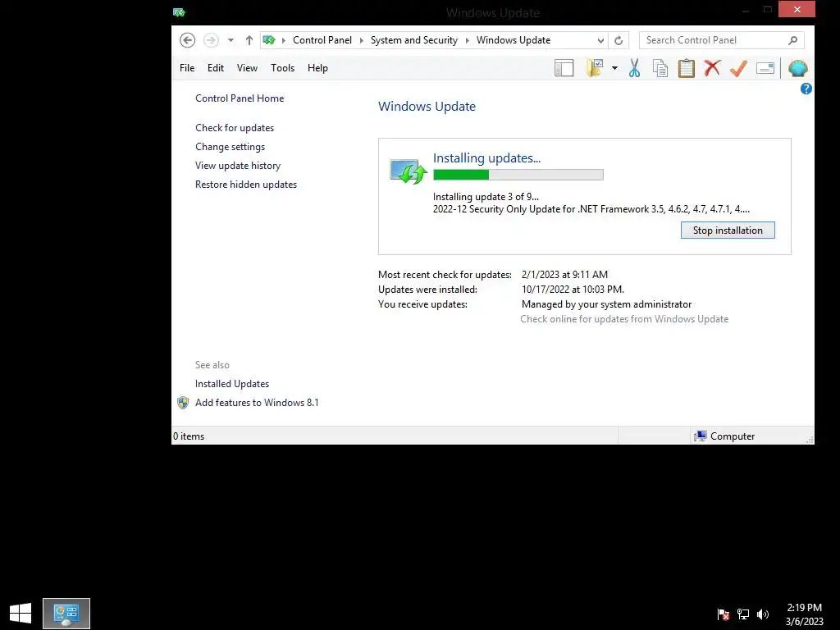Open the folder icon's dropdown arrow

(614, 68)
